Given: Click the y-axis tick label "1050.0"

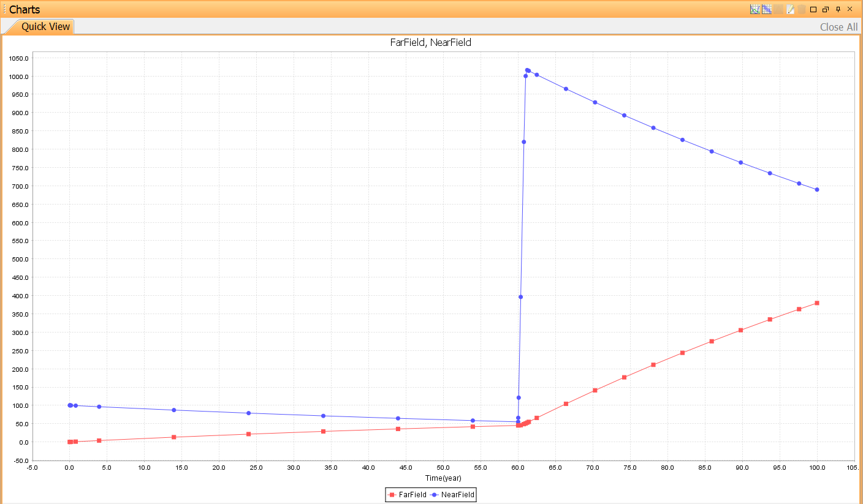Looking at the screenshot, I should [19, 58].
